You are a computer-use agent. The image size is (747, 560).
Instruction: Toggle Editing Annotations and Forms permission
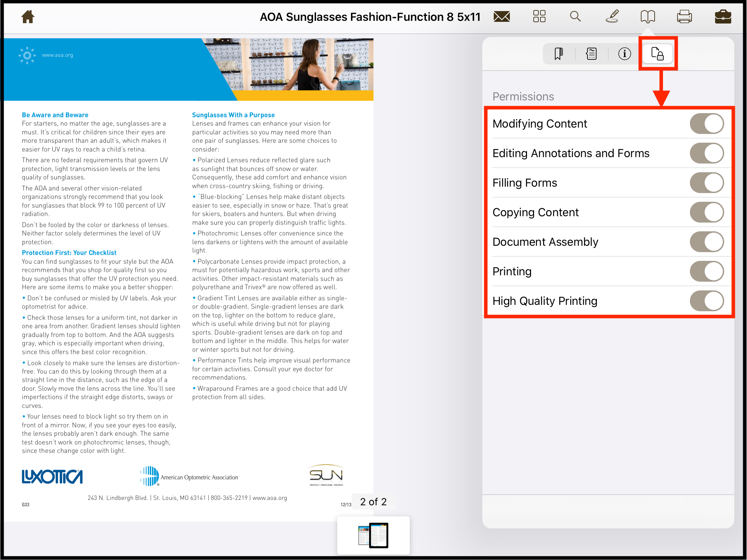(x=707, y=153)
